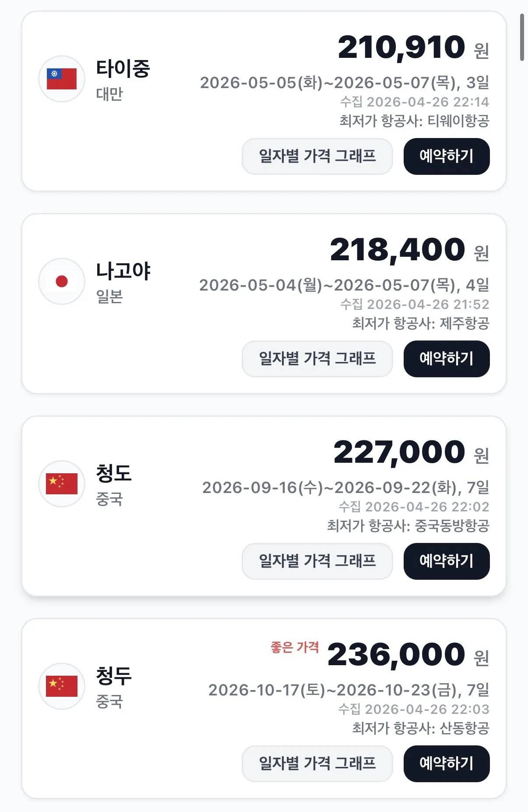Show 일자별 가격 그래프 for 나고야
Image resolution: width=528 pixels, height=812 pixels.
tap(317, 359)
